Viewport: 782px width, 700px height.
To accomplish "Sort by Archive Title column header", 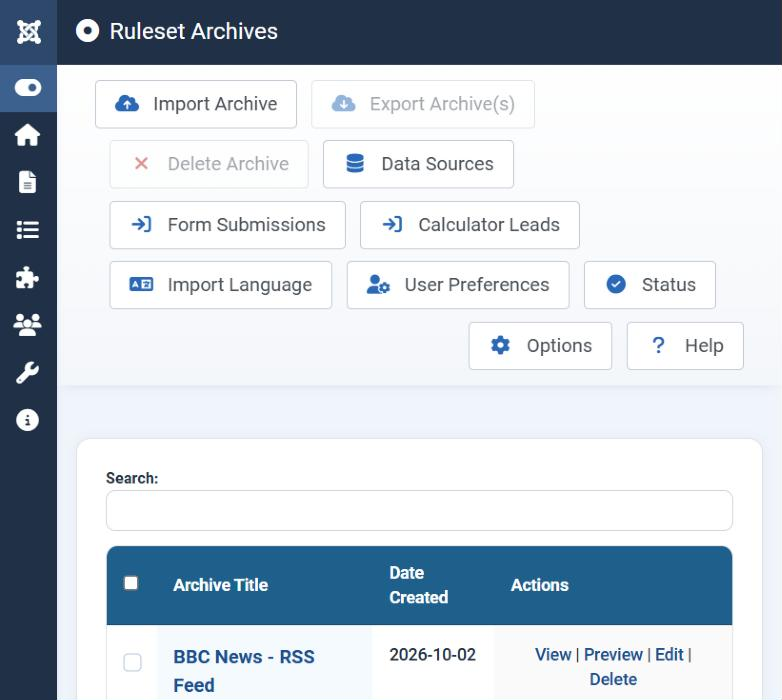I will point(220,585).
